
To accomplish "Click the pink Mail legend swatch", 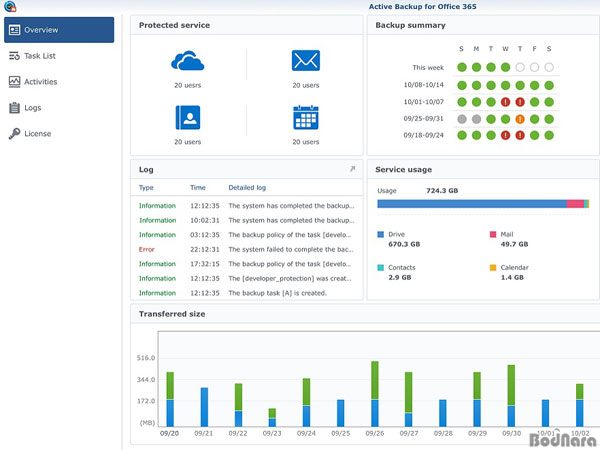I will [493, 235].
